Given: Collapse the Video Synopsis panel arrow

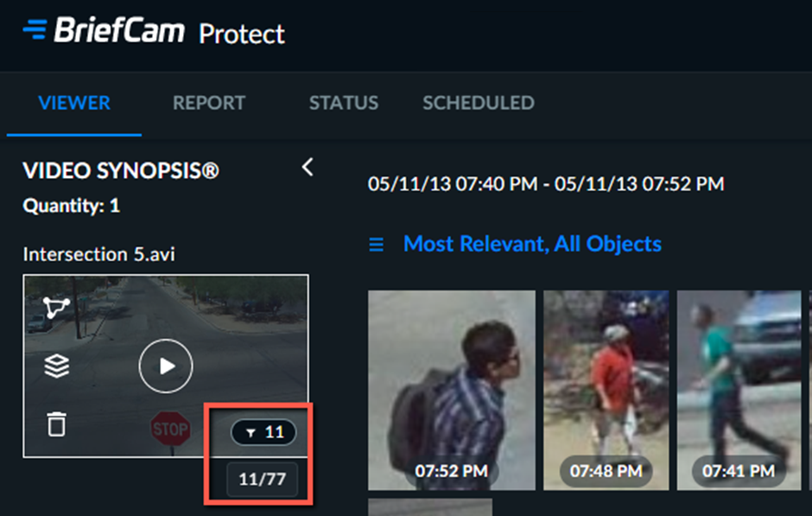Looking at the screenshot, I should 308,168.
